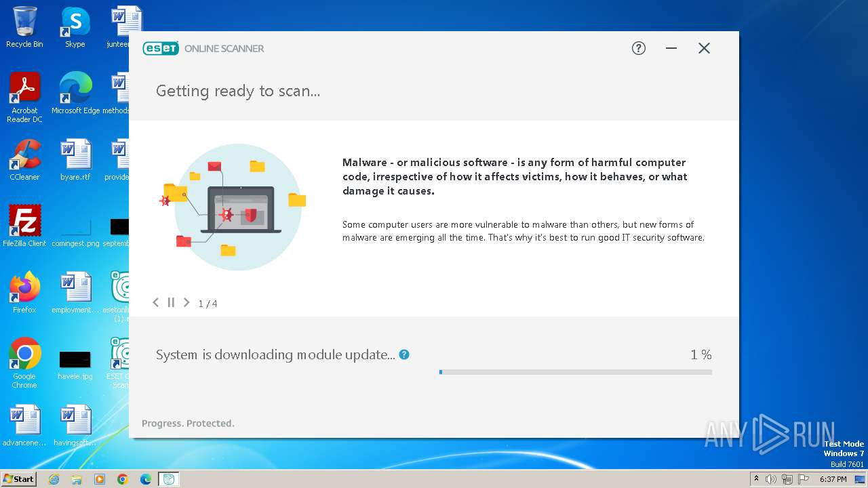Image resolution: width=868 pixels, height=488 pixels.
Task: Open File Explorer from taskbar
Action: [x=77, y=479]
